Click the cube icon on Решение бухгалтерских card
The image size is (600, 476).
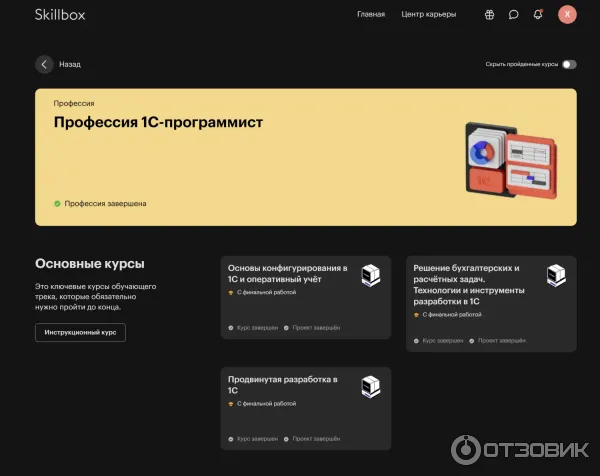pyautogui.click(x=556, y=274)
